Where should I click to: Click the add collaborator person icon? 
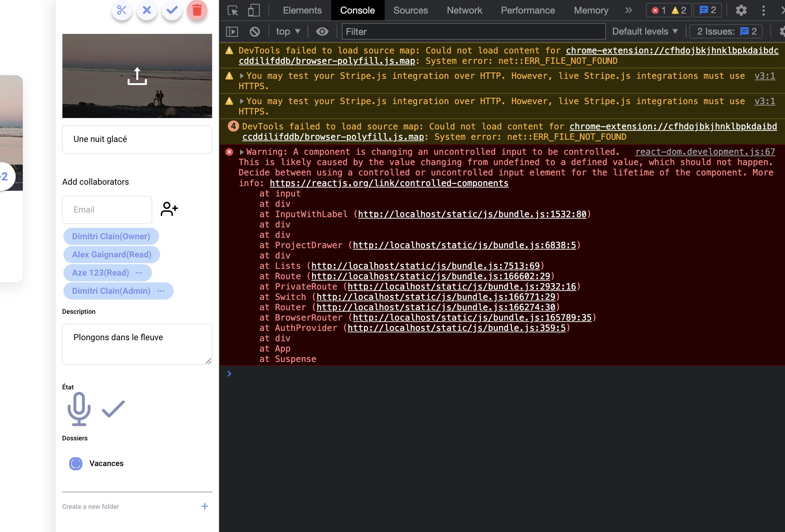[169, 209]
